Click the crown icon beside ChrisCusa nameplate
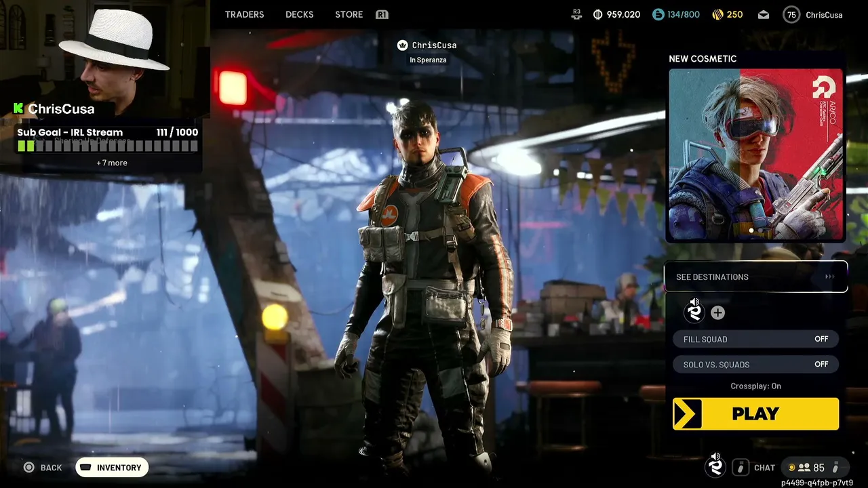The width and height of the screenshot is (868, 488). coord(402,45)
